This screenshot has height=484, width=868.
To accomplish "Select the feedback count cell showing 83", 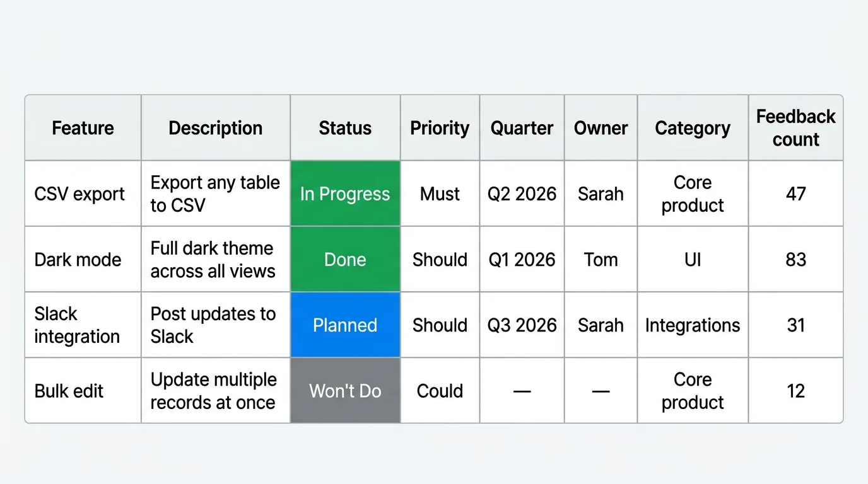I will [795, 259].
